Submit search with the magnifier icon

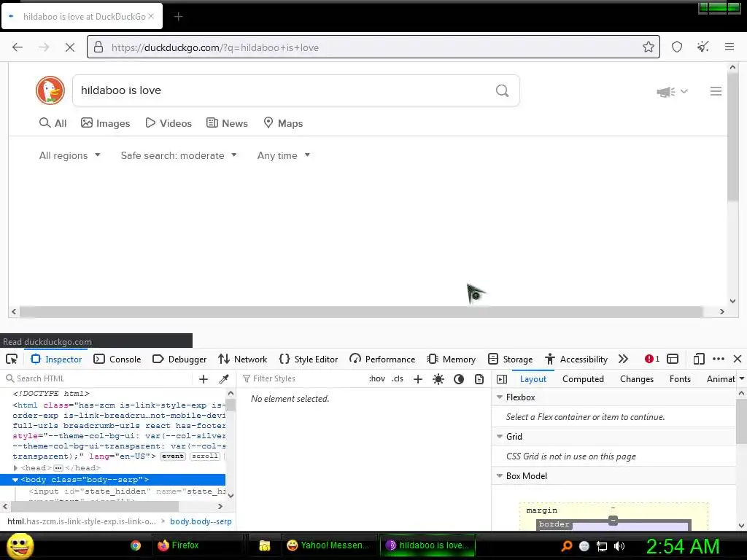[x=502, y=90]
